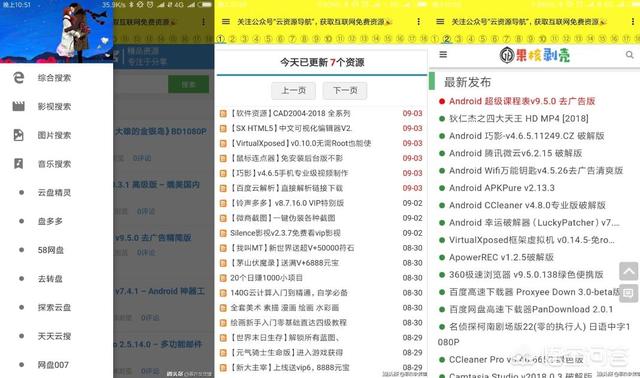Select tab ⑤ on the middle screen
The image size is (640, 378).
coord(268,39)
